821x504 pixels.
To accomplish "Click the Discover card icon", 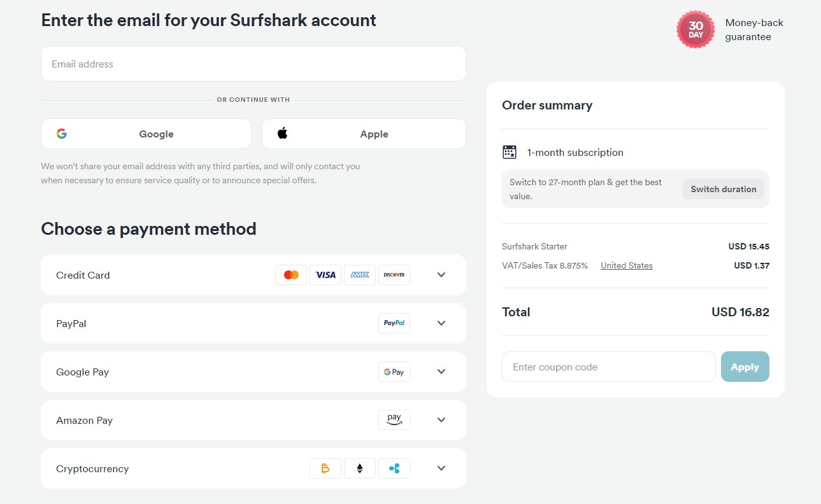I will point(394,275).
